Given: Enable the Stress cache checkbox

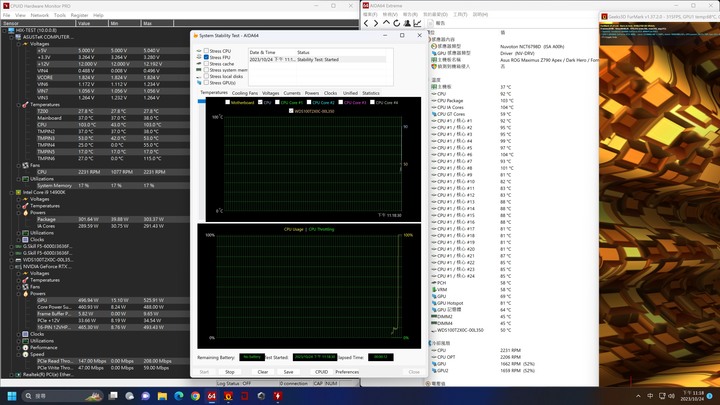Looking at the screenshot, I should (x=206, y=63).
